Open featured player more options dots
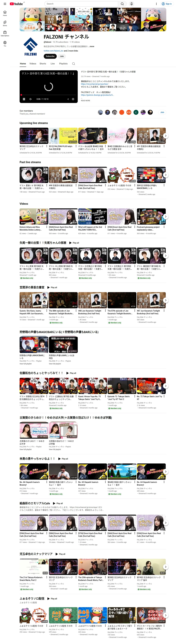 point(73,74)
